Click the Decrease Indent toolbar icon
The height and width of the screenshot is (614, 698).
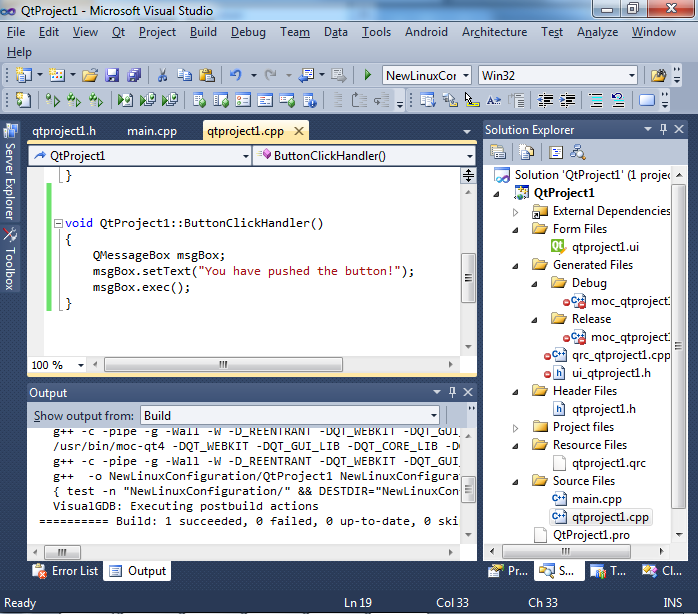545,101
